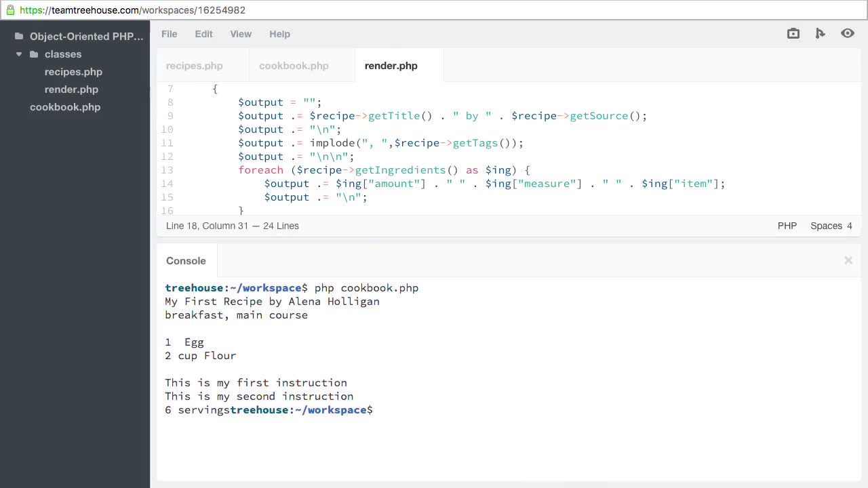Click the PHP language indicator in the status bar

[x=787, y=226]
